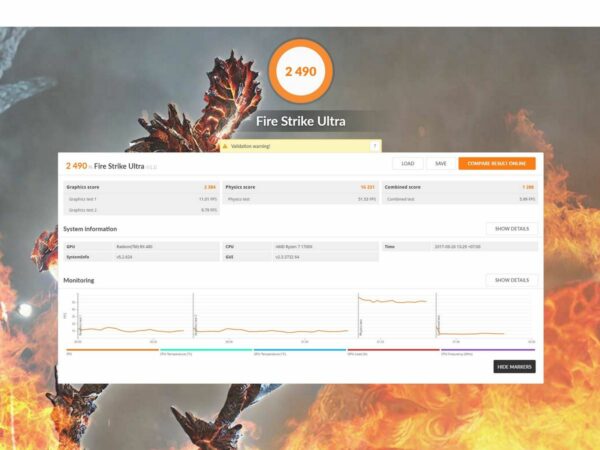Show details for Monitoring section

(x=512, y=280)
